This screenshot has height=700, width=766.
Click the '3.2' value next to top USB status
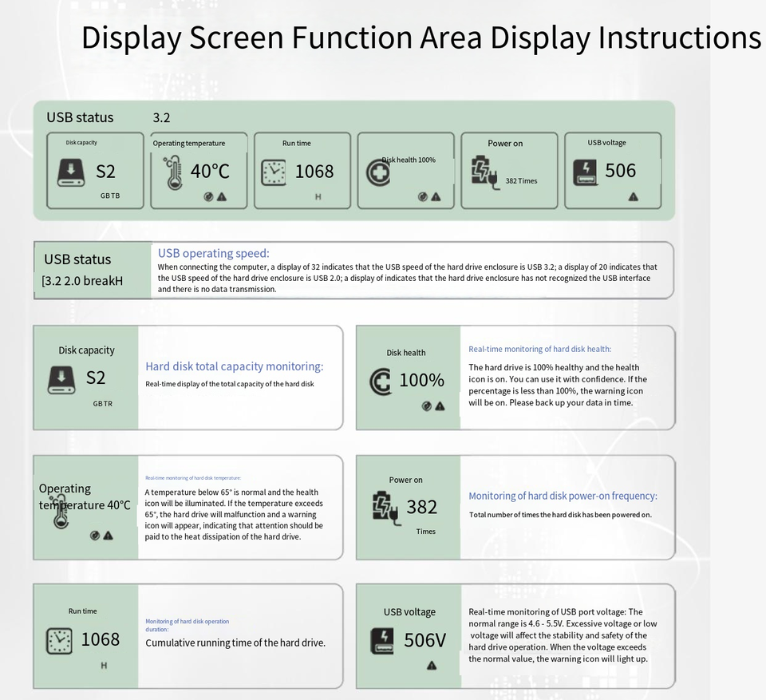pyautogui.click(x=161, y=118)
